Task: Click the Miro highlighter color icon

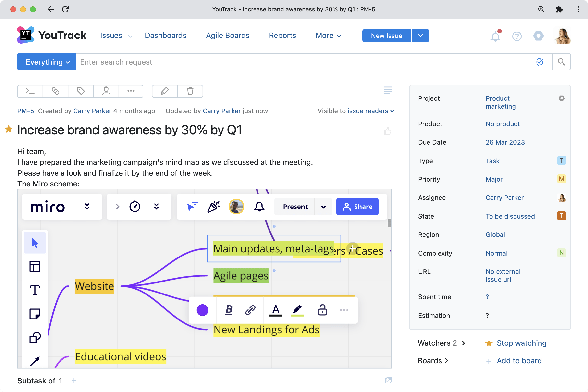Action: (297, 310)
